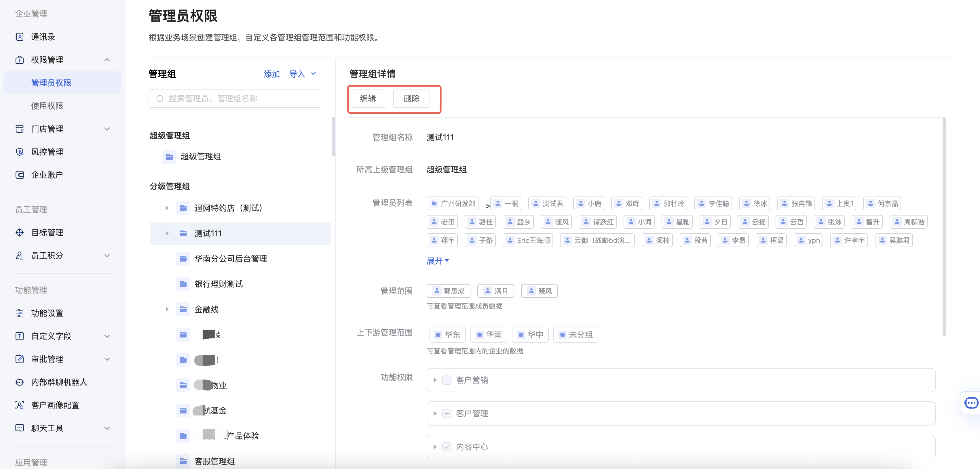The height and width of the screenshot is (469, 980).
Task: Expand the 金融线 tree node arrow
Action: tap(167, 309)
